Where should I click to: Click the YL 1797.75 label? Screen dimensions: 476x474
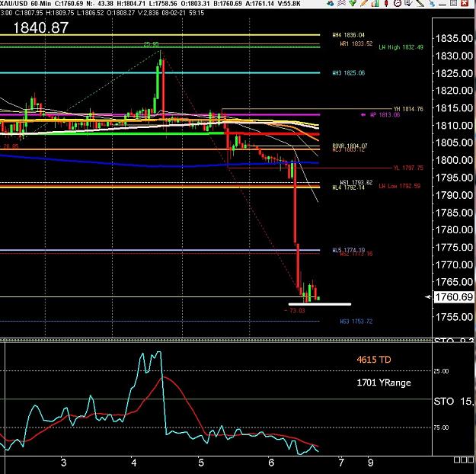[x=408, y=168]
